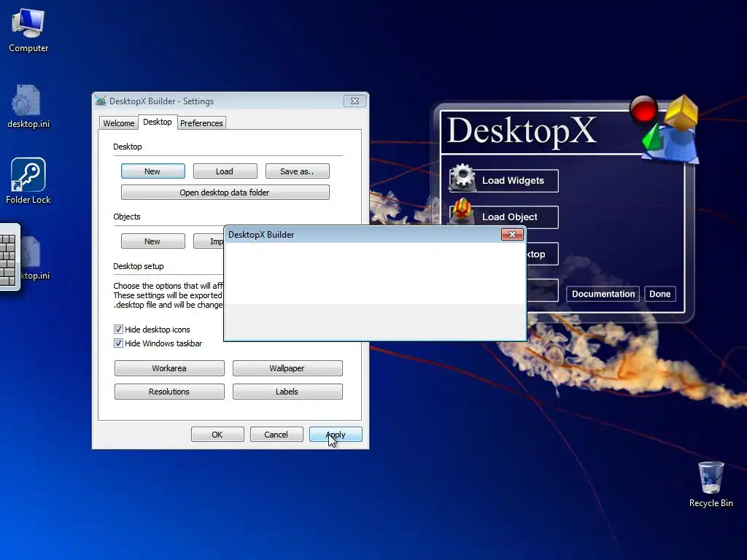The image size is (747, 560).
Task: Click the green cone in DesktopX logo
Action: pos(653,137)
